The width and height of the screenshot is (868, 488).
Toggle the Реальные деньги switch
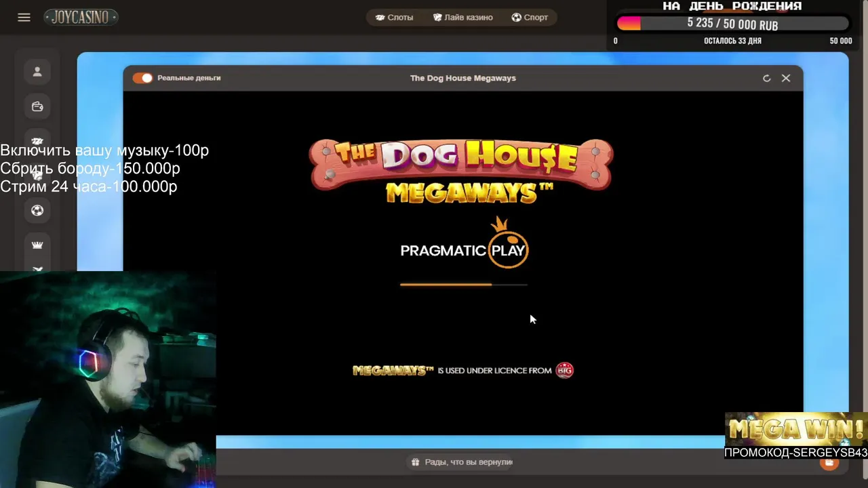(142, 78)
